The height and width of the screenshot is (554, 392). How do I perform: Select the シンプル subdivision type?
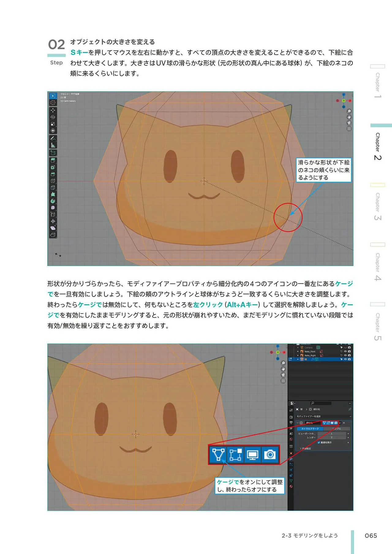pyautogui.click(x=337, y=429)
